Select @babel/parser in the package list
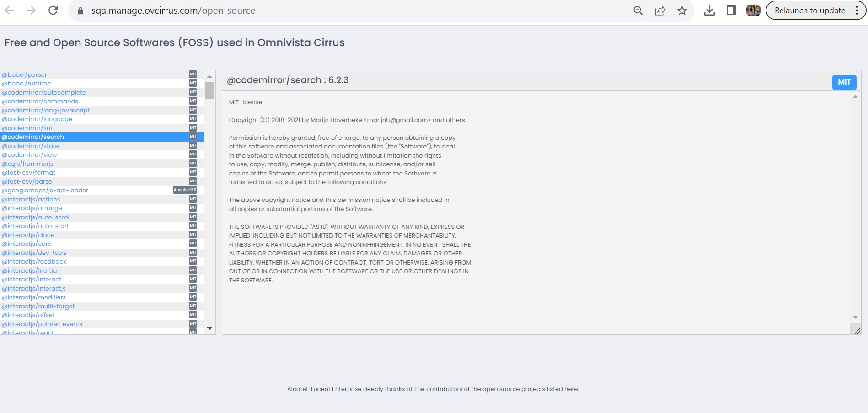This screenshot has height=413, width=868. pos(24,74)
